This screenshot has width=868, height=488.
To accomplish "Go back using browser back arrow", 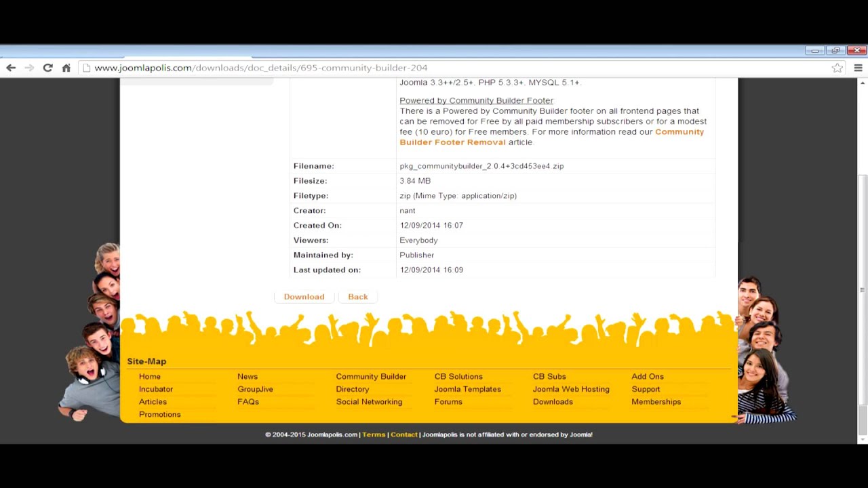I will 11,68.
